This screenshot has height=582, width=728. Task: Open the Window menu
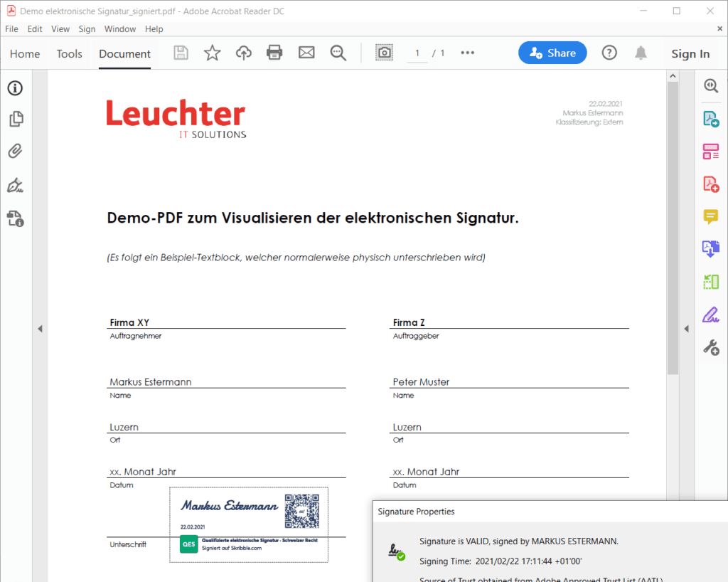tap(119, 28)
